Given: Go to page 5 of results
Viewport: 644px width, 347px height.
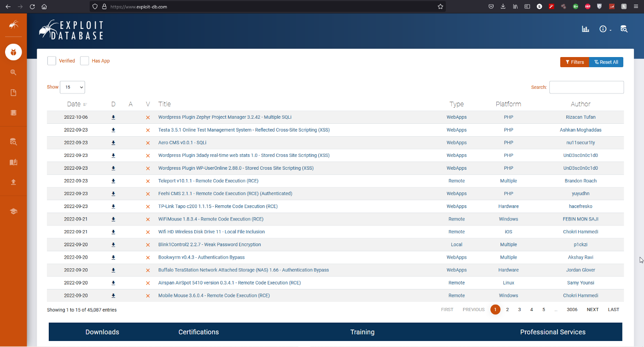Looking at the screenshot, I should pos(544,310).
